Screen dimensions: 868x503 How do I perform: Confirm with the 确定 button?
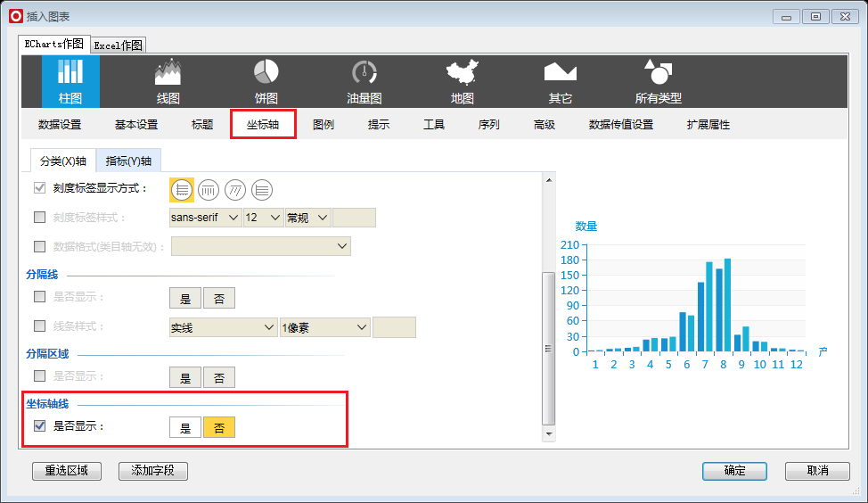tap(734, 471)
